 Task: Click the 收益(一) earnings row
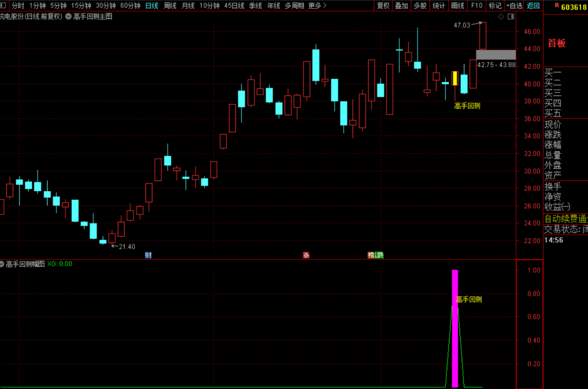(557, 207)
